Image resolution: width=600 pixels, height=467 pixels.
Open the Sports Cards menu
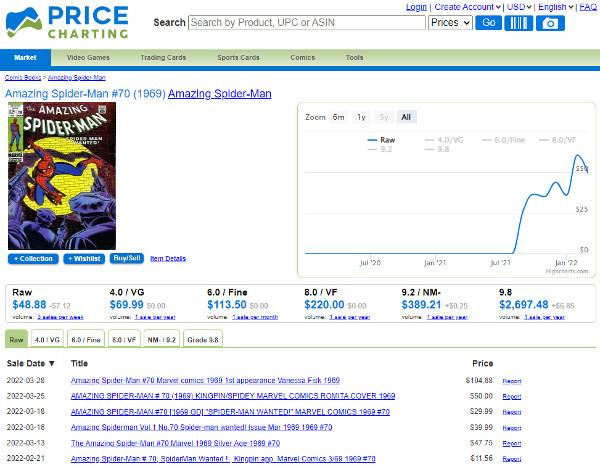(238, 57)
